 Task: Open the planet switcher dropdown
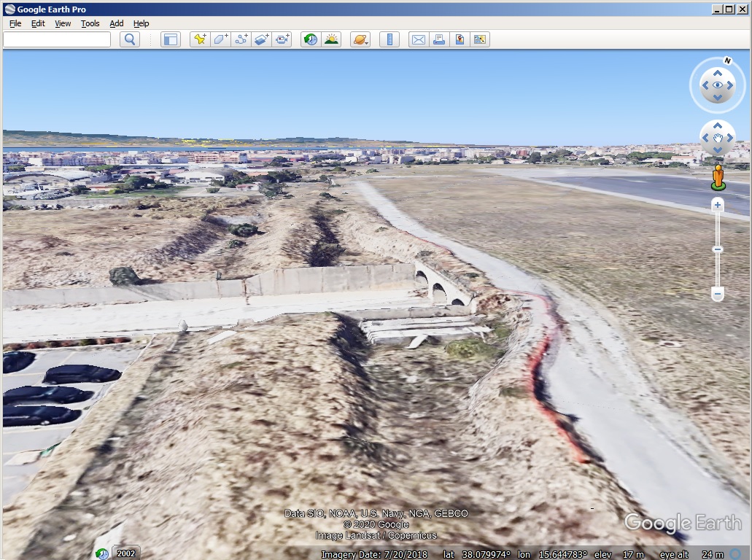coord(360,39)
